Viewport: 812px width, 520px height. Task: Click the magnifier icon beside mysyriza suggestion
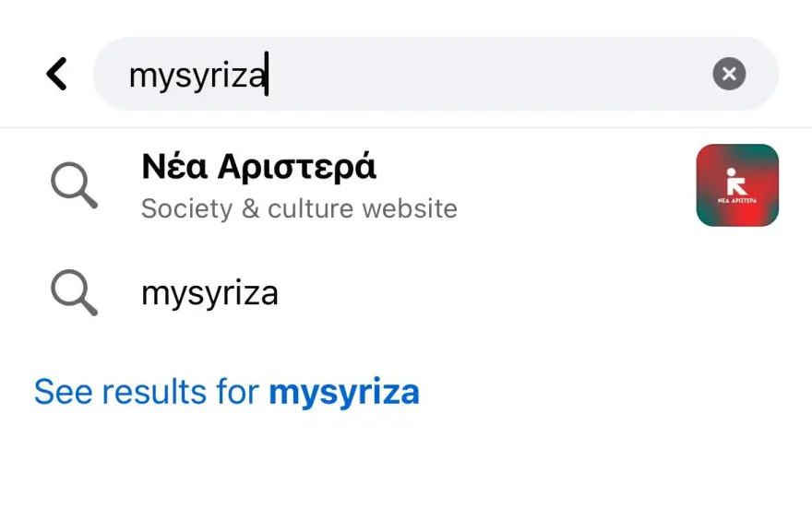tap(74, 293)
